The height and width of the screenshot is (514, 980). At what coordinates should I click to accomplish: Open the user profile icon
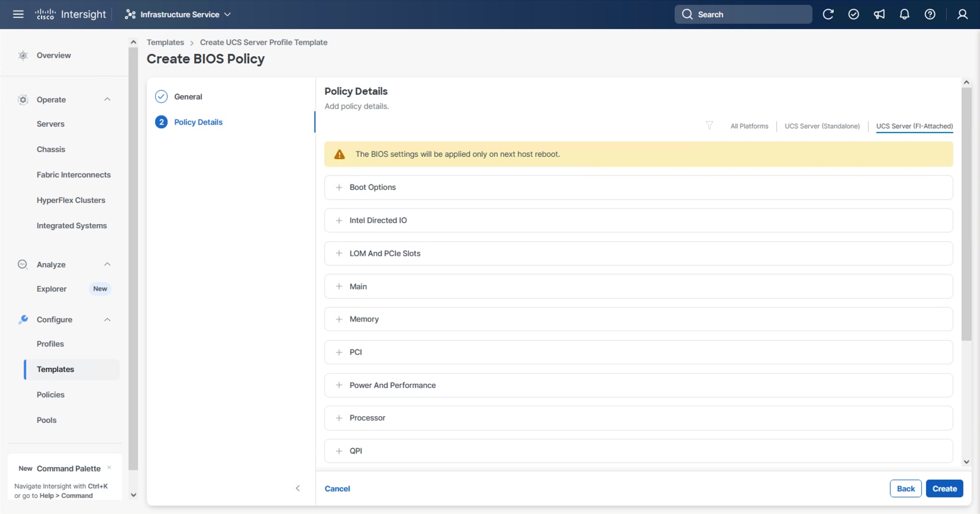click(x=962, y=14)
